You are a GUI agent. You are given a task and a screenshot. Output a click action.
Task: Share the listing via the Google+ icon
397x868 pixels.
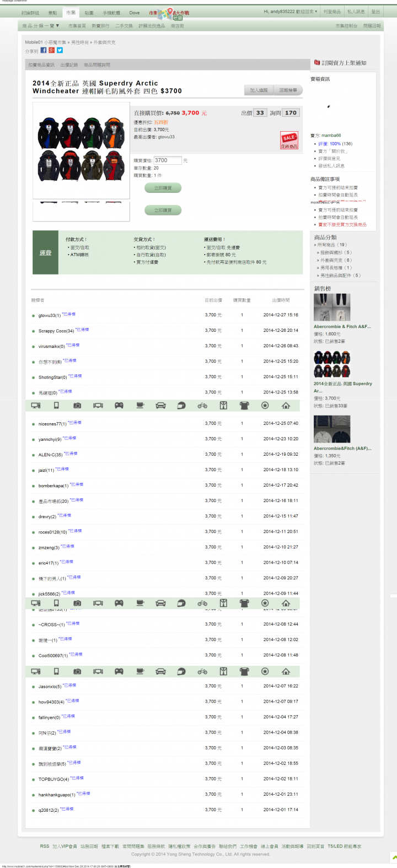pyautogui.click(x=52, y=50)
